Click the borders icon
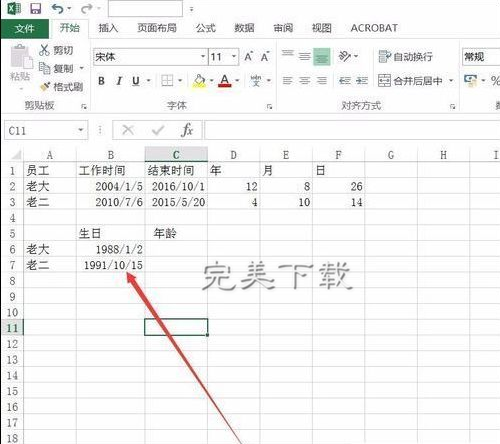 [x=167, y=81]
